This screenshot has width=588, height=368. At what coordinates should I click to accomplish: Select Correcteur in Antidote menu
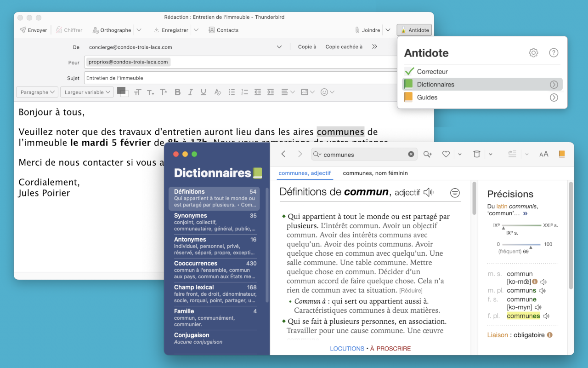(x=482, y=71)
